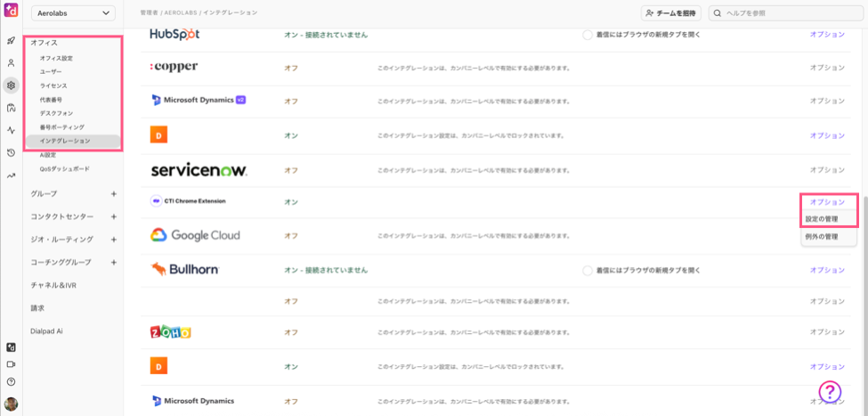
Task: Click the question mark icon in the left rail
Action: 11,381
